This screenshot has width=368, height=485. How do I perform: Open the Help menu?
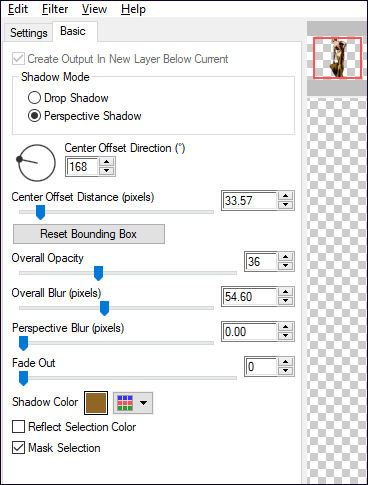coord(133,9)
